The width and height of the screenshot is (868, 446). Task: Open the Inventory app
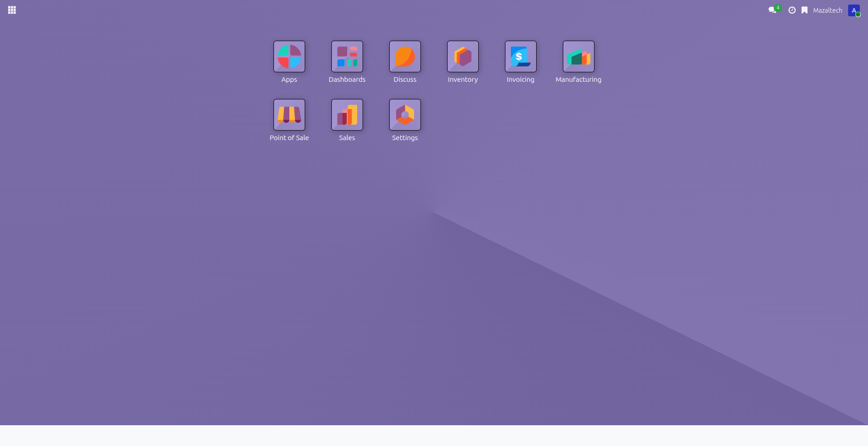pos(462,56)
